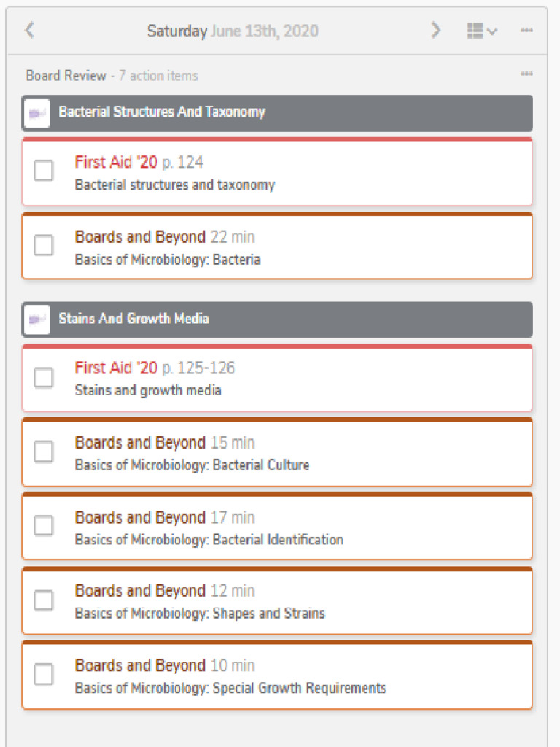Open Board Review section options ellipsis
The image size is (560, 747).
click(x=526, y=74)
